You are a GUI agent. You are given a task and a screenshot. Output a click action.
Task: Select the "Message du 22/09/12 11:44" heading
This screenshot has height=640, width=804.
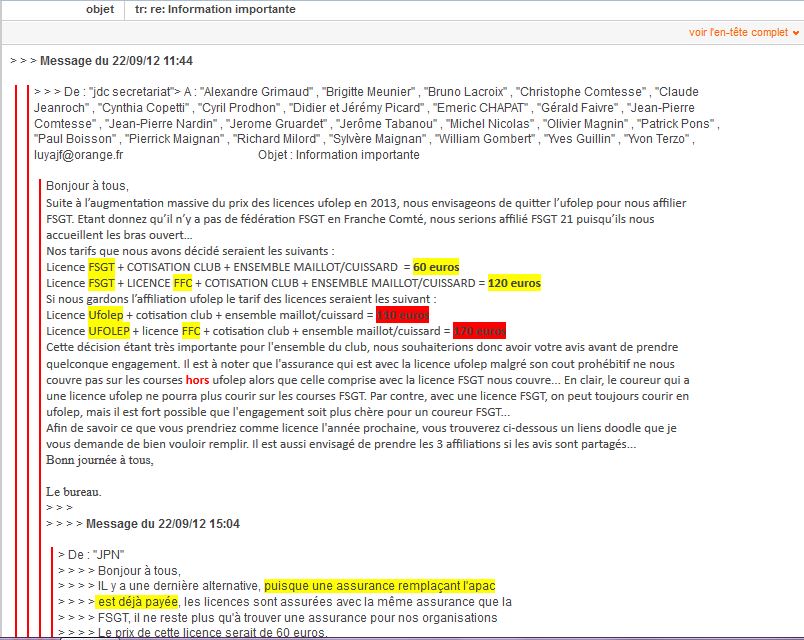click(x=116, y=61)
